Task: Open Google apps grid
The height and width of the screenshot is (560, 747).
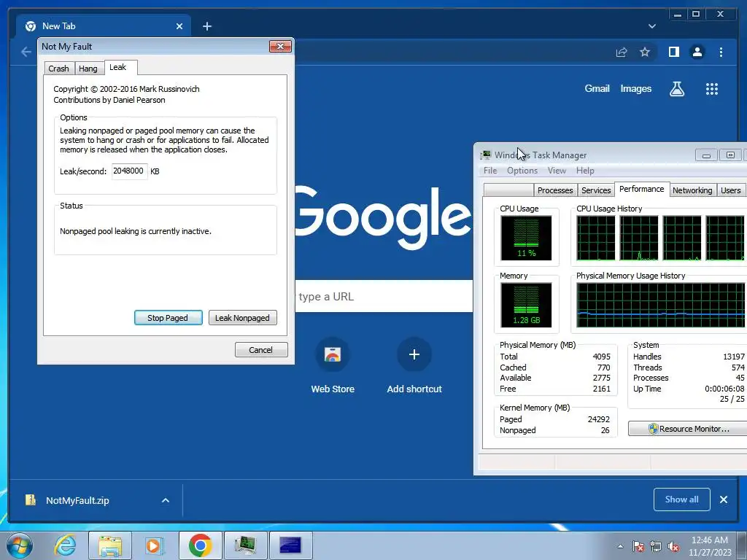Action: [712, 88]
